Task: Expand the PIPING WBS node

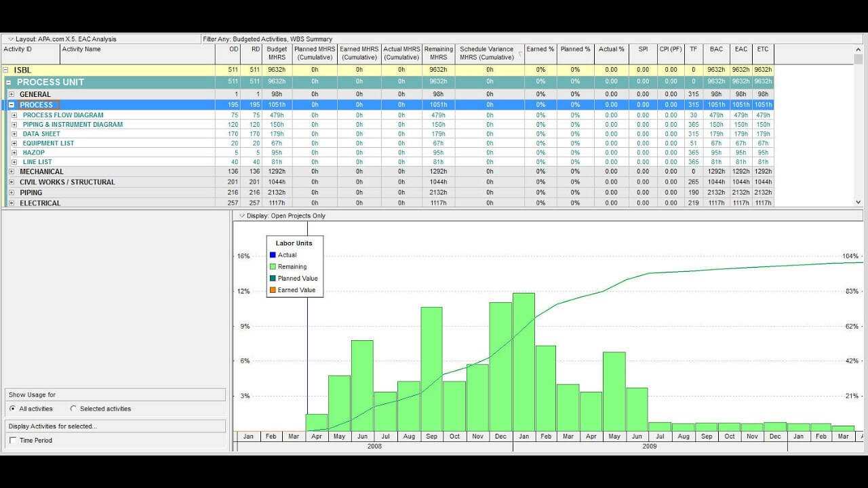Action: coord(11,193)
